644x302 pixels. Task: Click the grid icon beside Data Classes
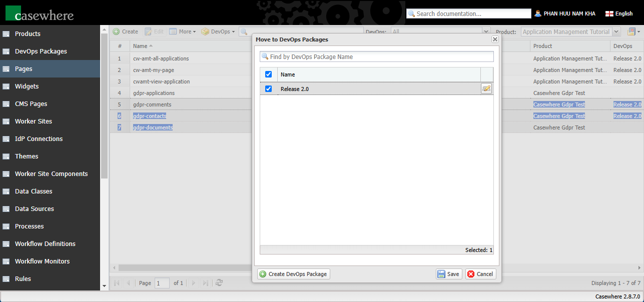pos(6,191)
